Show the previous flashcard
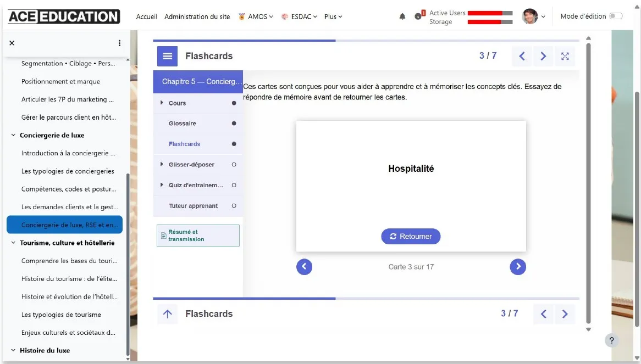 click(x=304, y=267)
